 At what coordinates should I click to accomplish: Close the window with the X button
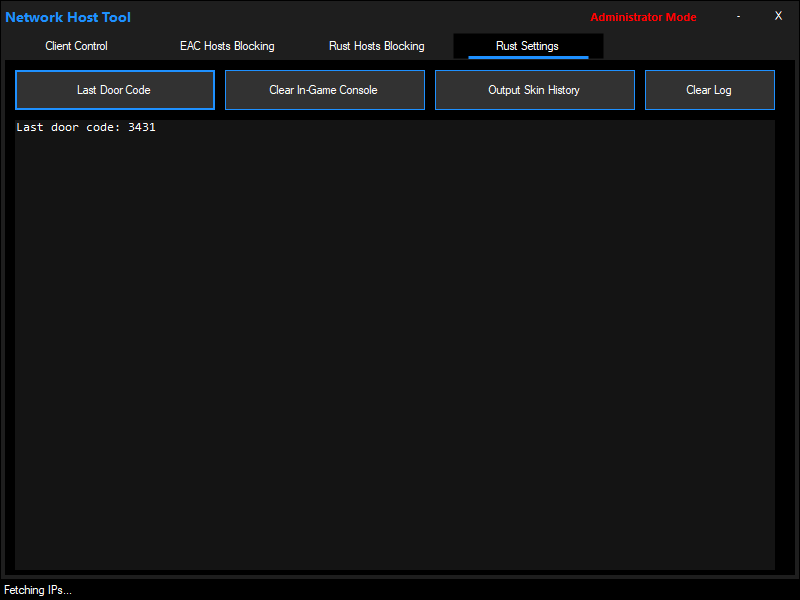(x=778, y=16)
